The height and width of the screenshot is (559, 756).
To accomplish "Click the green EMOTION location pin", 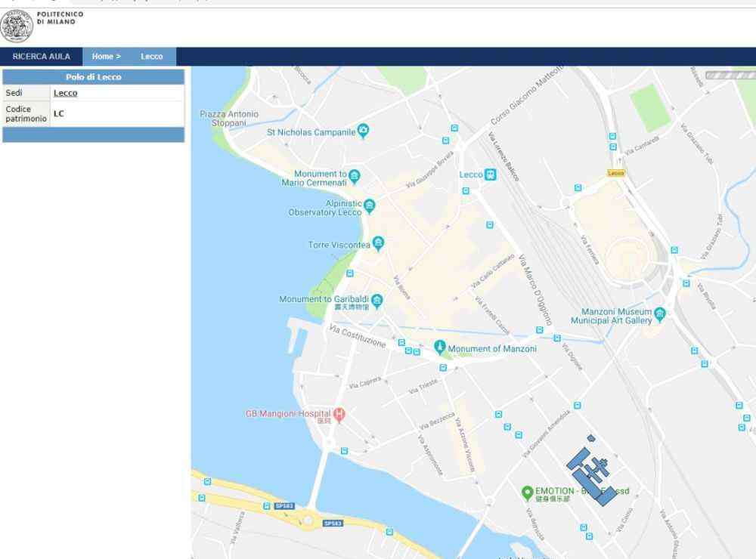I will click(527, 493).
